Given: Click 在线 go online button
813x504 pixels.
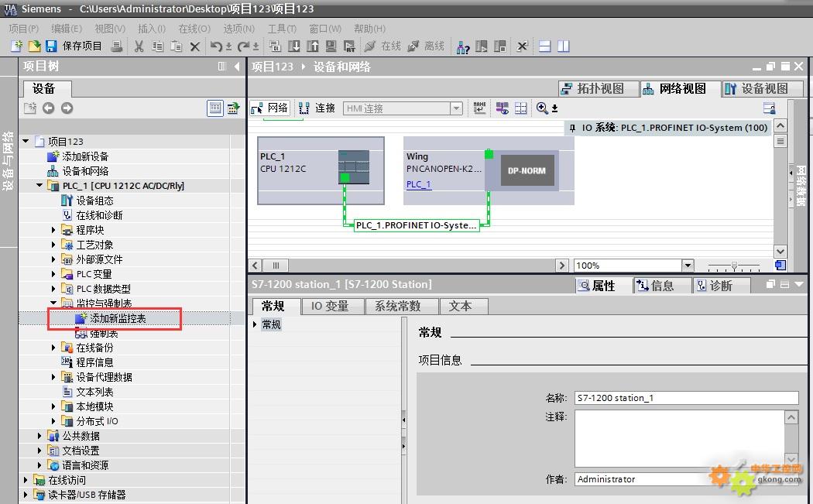Looking at the screenshot, I should tap(383, 46).
